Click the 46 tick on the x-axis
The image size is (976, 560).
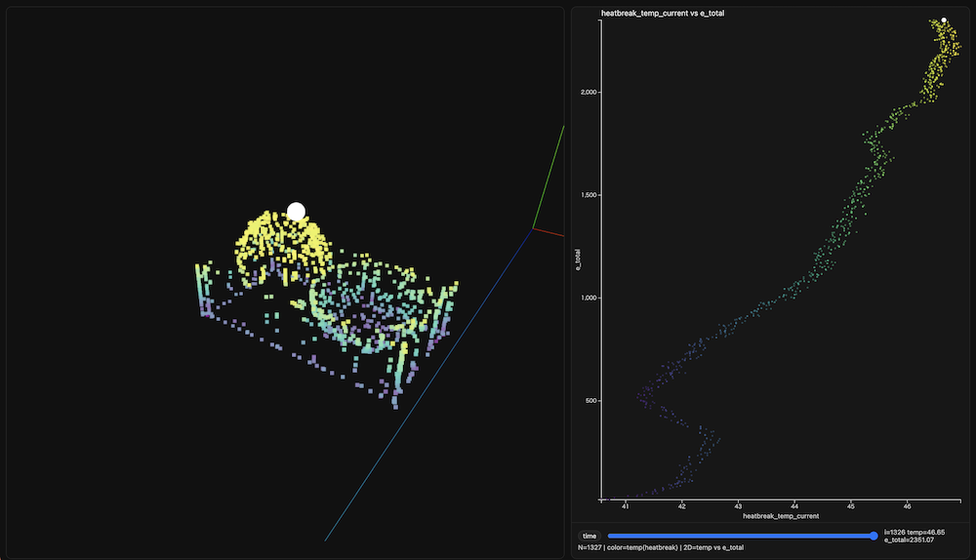[908, 506]
